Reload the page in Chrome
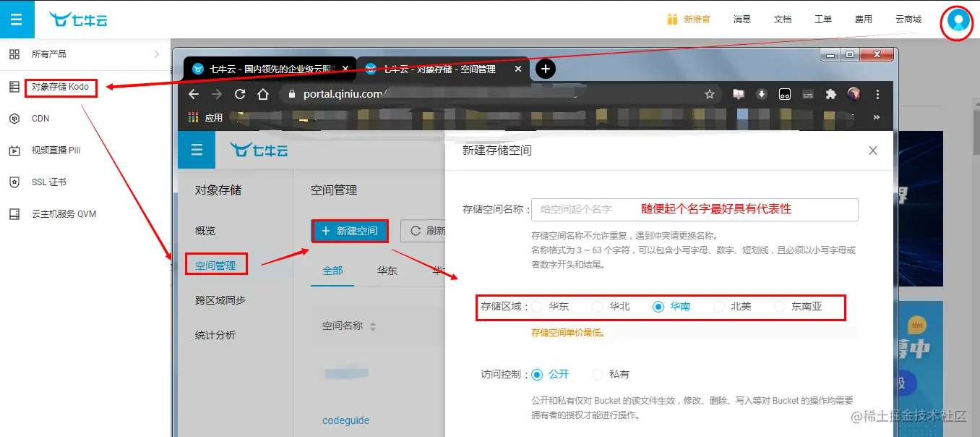Screen dimensions: 980x437 [240, 94]
